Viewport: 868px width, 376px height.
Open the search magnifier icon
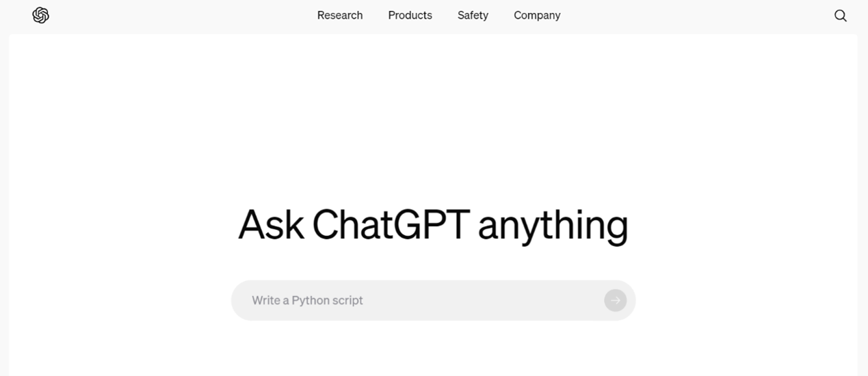(x=841, y=16)
